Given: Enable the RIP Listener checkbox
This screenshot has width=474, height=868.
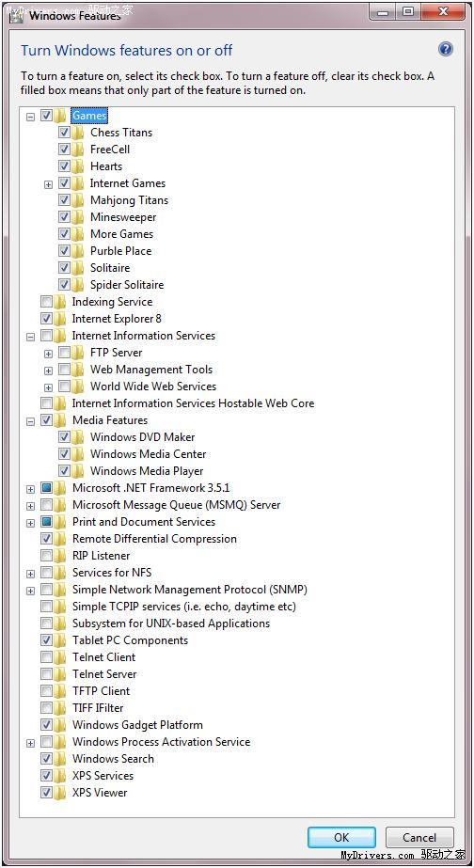Looking at the screenshot, I should pyautogui.click(x=46, y=556).
